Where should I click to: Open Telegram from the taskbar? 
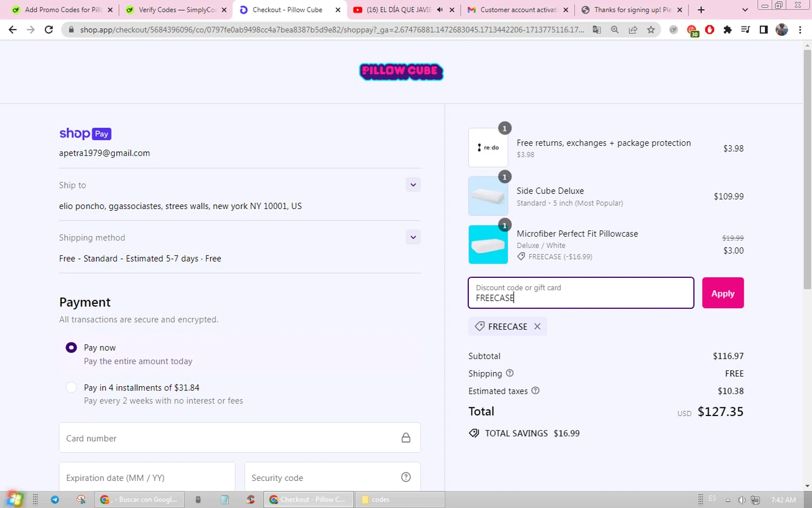(x=55, y=499)
